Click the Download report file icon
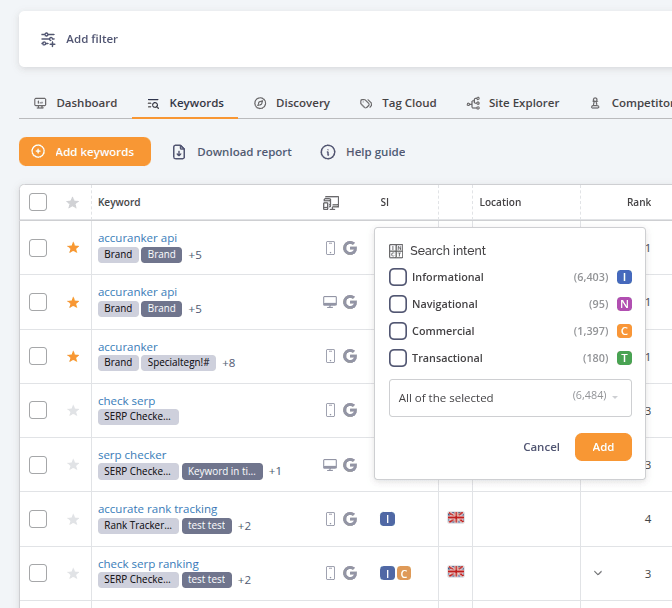The height and width of the screenshot is (608, 672). [x=179, y=152]
